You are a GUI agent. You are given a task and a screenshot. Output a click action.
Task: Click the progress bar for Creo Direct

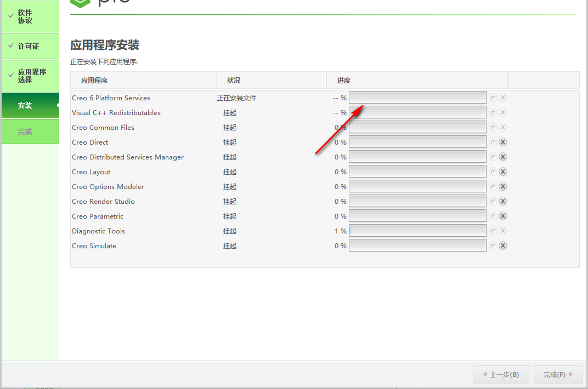[x=418, y=142]
